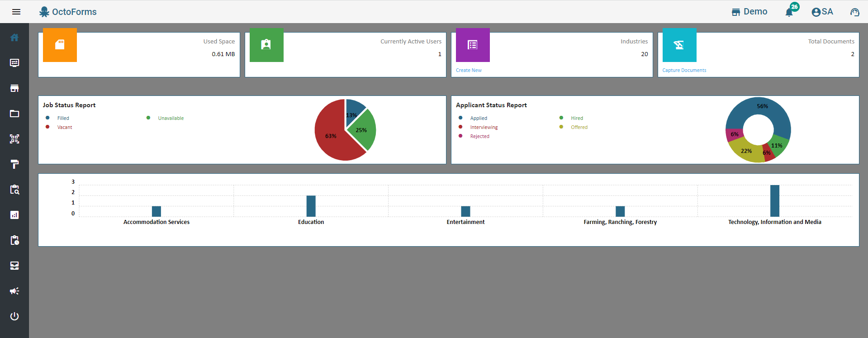
Task: Go to Home in sidebar
Action: (14, 38)
